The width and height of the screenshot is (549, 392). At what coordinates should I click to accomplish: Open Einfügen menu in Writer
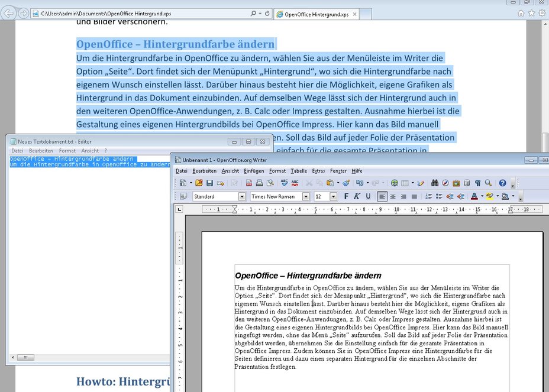coord(254,171)
